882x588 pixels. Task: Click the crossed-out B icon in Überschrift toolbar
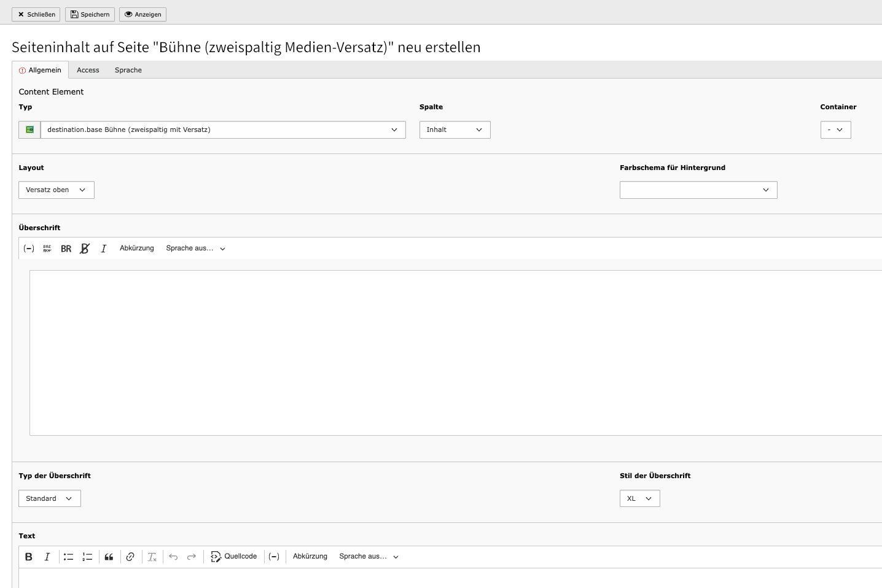pyautogui.click(x=85, y=249)
